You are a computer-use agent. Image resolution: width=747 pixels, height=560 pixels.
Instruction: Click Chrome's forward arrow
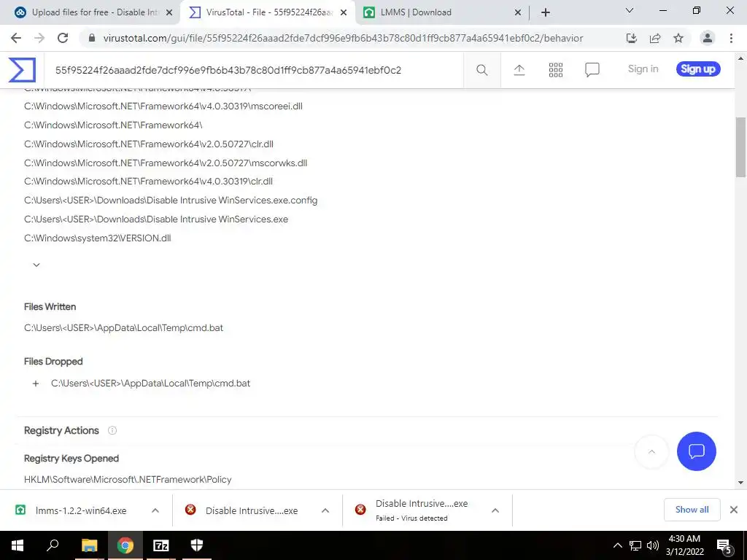[39, 38]
